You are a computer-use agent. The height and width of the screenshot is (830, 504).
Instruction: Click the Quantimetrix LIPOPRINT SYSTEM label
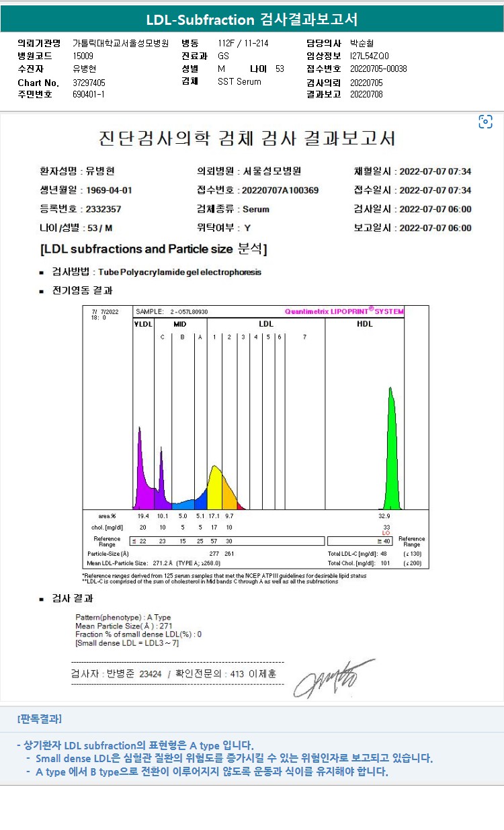pyautogui.click(x=344, y=312)
